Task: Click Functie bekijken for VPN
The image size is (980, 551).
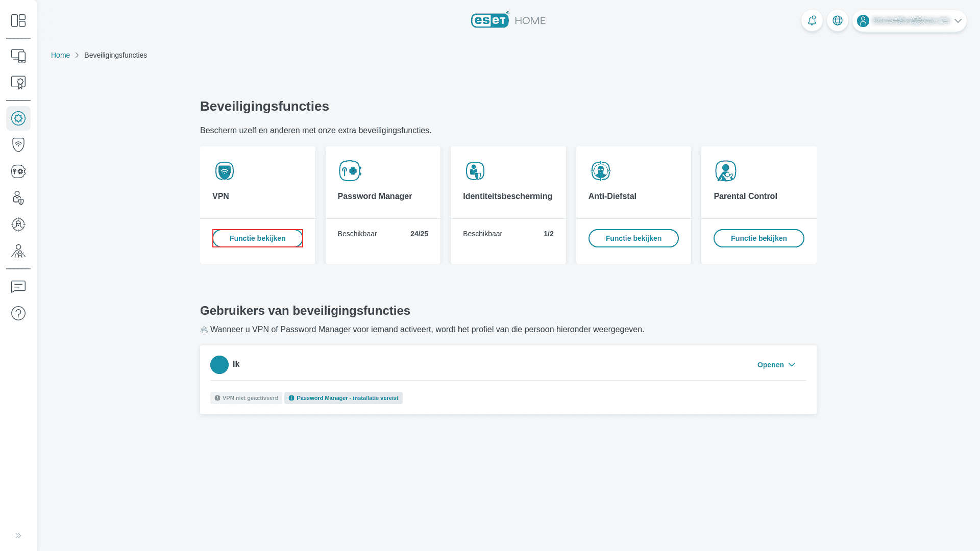Action: tap(258, 238)
